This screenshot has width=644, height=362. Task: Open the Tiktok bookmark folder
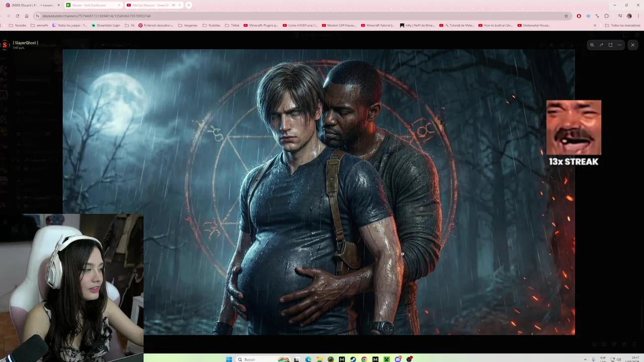tap(232, 25)
